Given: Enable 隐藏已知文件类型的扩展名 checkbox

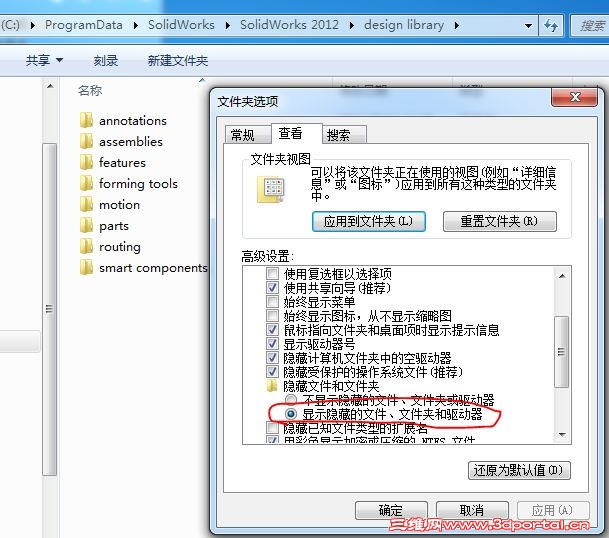Looking at the screenshot, I should [272, 428].
